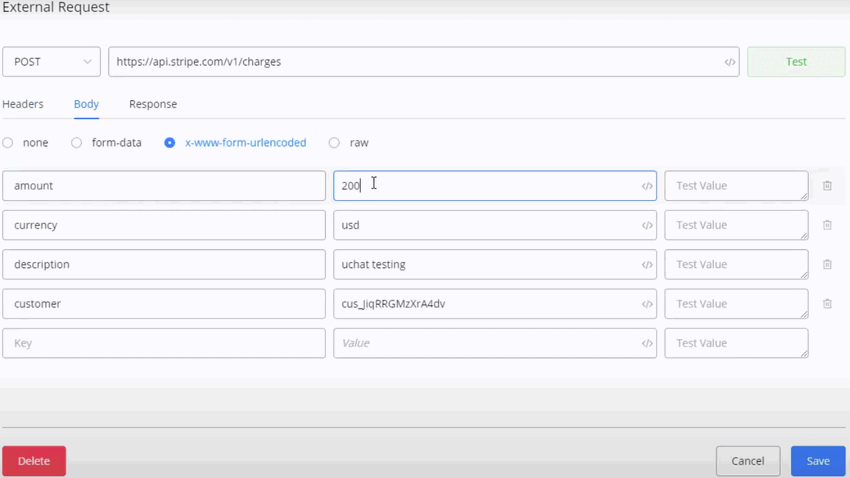This screenshot has height=478, width=850.
Task: Click the code icon in the URL field
Action: click(x=729, y=62)
